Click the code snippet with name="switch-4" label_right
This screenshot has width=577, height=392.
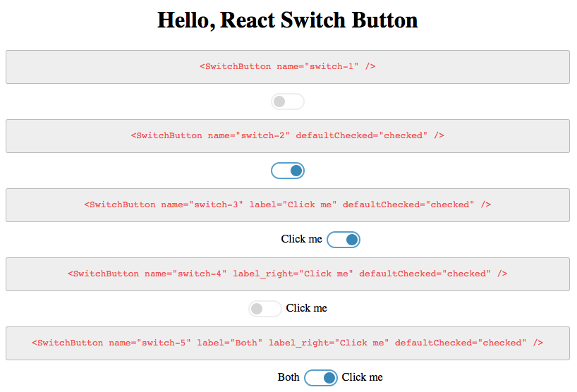tap(288, 274)
